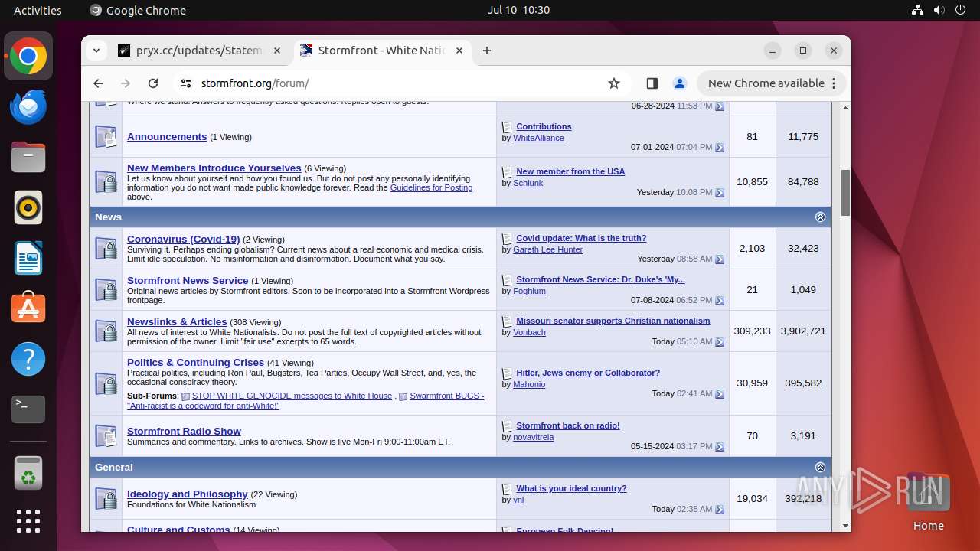This screenshot has height=551, width=980.
Task: Open the Coronavirus (Covid-19) forum
Action: 184,239
